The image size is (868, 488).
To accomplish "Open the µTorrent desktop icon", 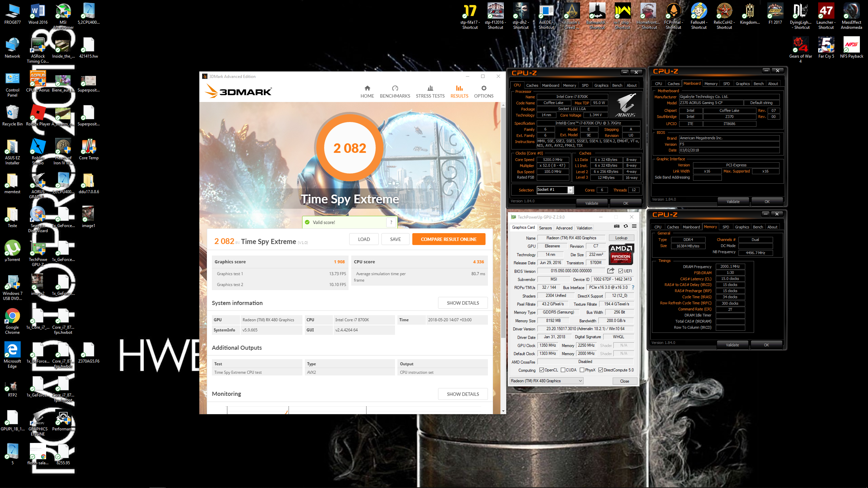I will click(13, 251).
